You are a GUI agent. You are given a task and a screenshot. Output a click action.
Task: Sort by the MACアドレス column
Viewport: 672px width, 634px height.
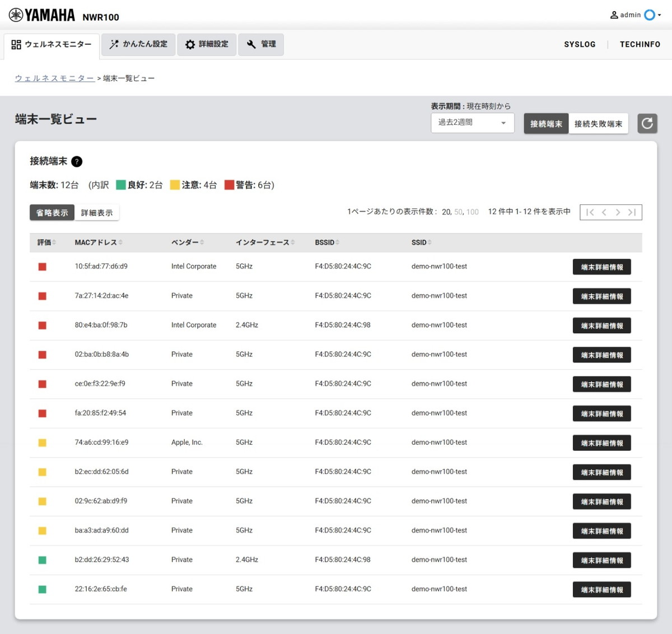[x=99, y=243]
